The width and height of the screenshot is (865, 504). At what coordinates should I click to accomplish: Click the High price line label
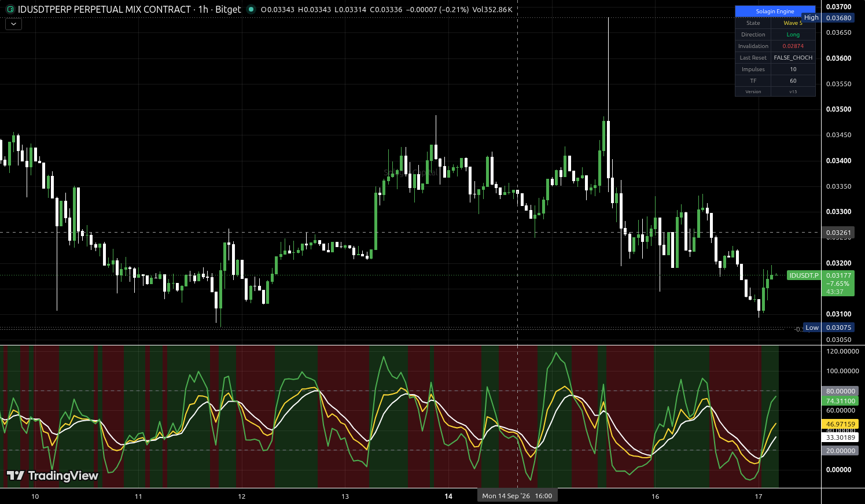811,18
